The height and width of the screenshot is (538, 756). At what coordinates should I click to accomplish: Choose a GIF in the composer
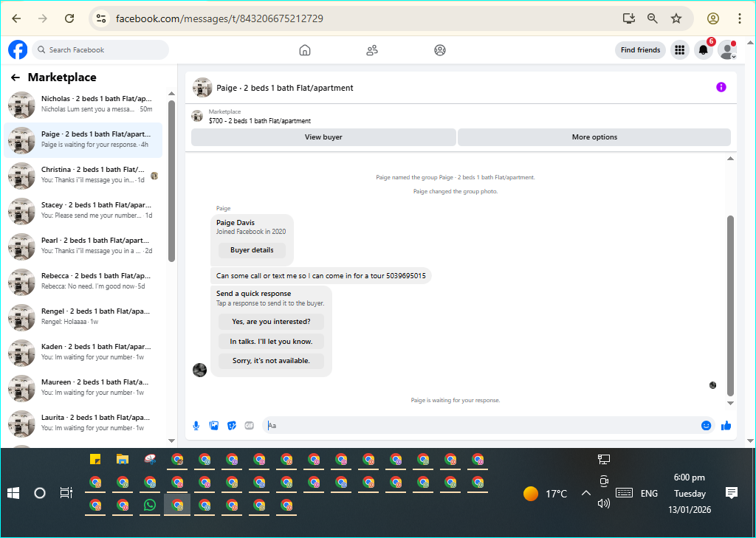click(250, 426)
